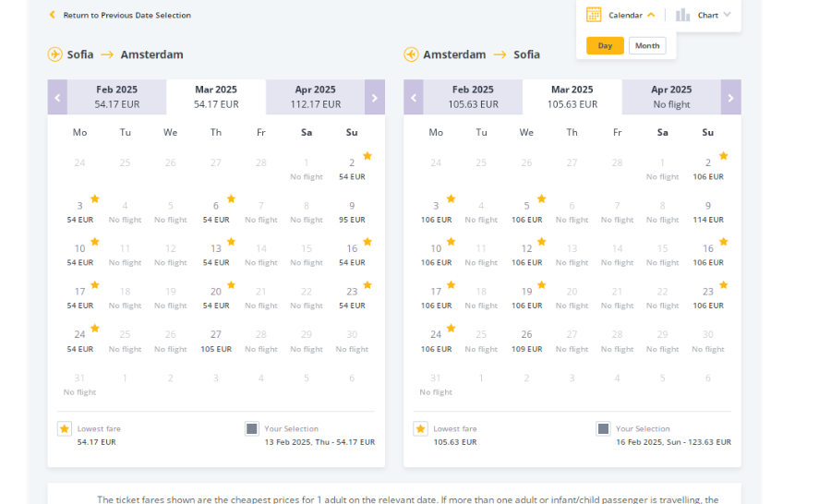Choose March 23 at 54 EUR outbound
The width and height of the screenshot is (831, 504).
pos(352,298)
